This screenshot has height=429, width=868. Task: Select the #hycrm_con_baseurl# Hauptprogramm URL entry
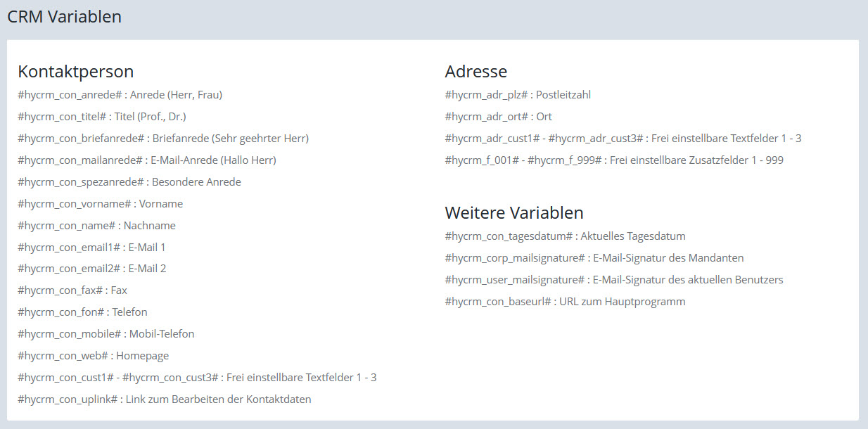565,302
